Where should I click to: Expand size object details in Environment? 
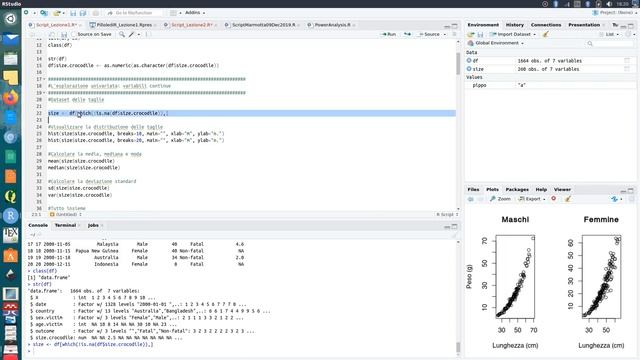469,69
